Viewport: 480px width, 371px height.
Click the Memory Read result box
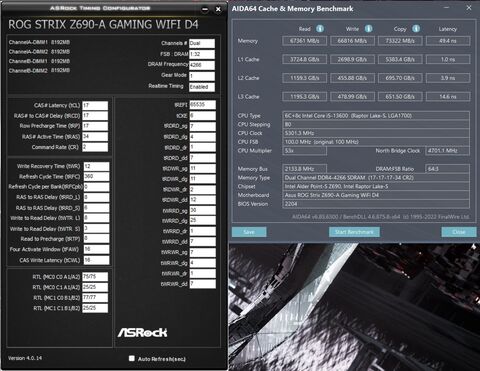point(304,41)
